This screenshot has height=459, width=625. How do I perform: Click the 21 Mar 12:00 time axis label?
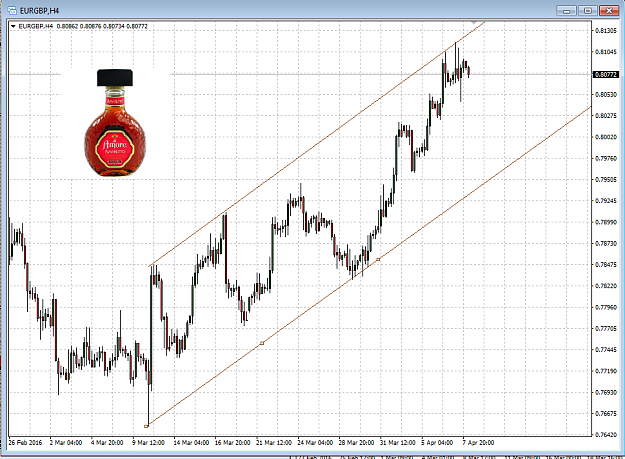[x=273, y=443]
